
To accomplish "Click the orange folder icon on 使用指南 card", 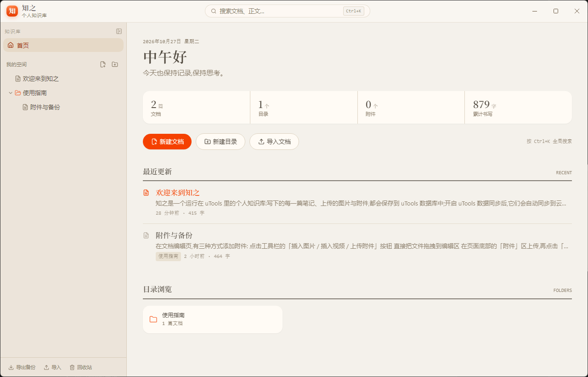I will pyautogui.click(x=153, y=320).
